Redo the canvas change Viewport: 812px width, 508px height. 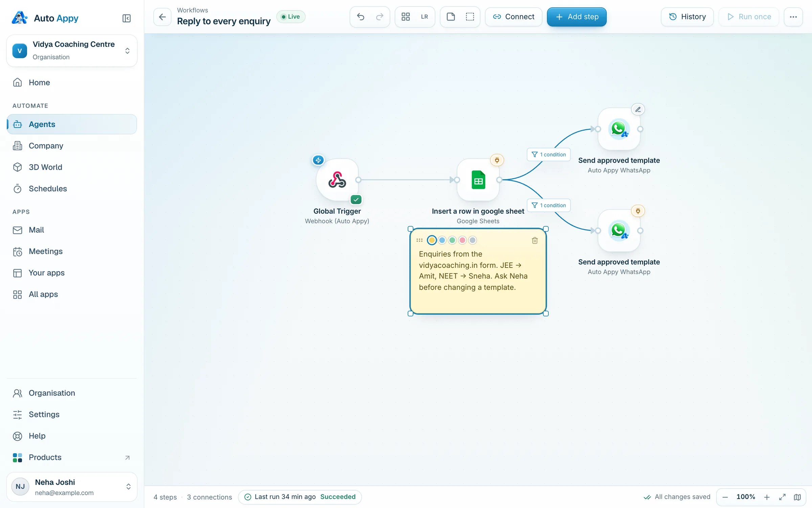coord(380,17)
